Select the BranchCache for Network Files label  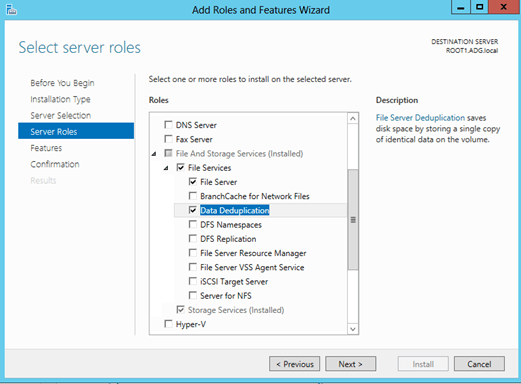(255, 196)
